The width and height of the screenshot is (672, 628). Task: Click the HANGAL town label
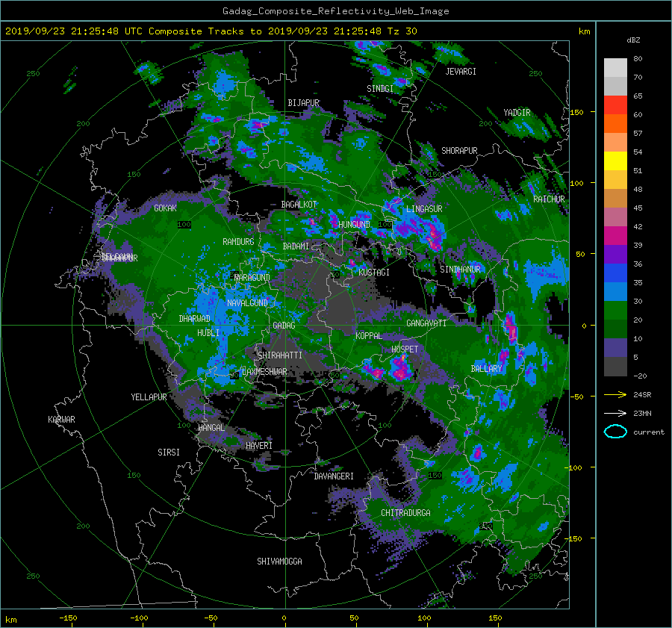211,428
